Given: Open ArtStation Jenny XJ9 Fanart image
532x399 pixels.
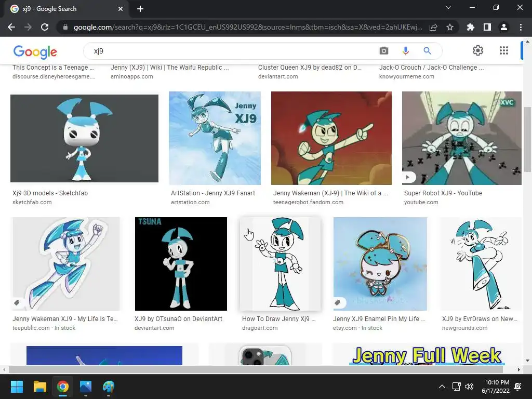Looking at the screenshot, I should click(215, 138).
